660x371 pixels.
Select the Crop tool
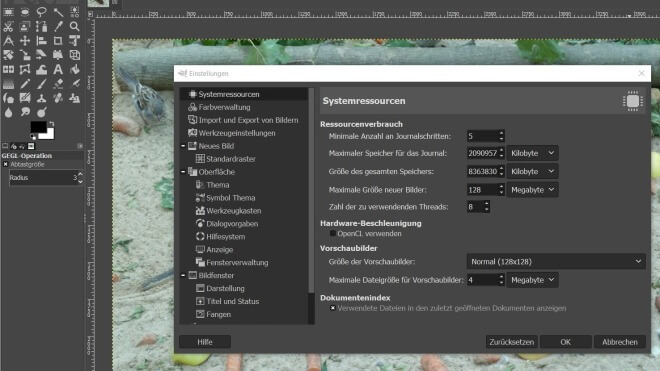click(58, 41)
